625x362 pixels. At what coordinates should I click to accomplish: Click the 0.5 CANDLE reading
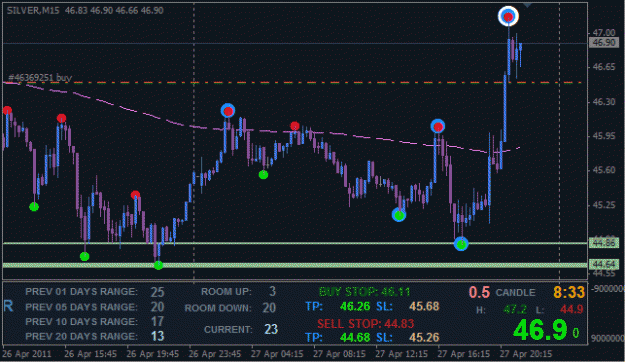coord(502,293)
